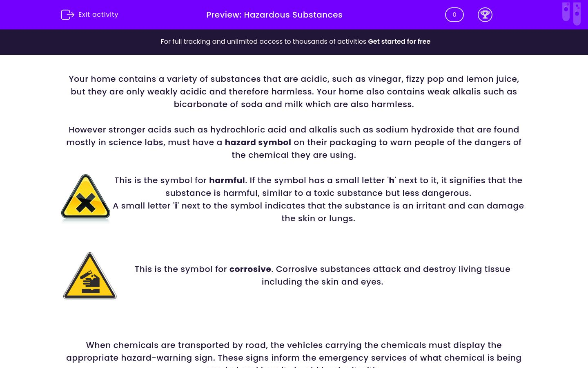Toggle the dark tracking banner
The width and height of the screenshot is (588, 368).
[x=294, y=42]
